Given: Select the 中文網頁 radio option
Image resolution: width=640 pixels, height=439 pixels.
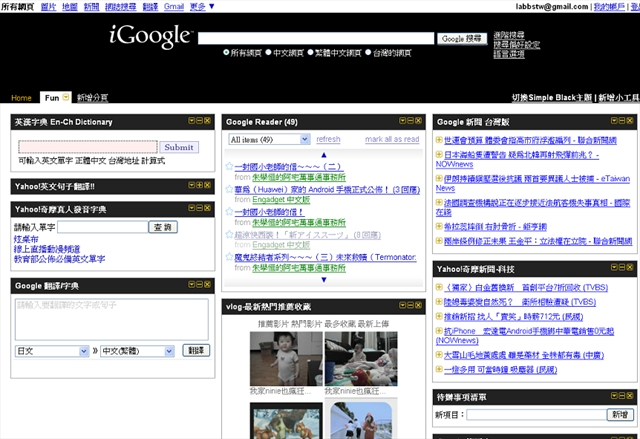Looking at the screenshot, I should coord(268,52).
